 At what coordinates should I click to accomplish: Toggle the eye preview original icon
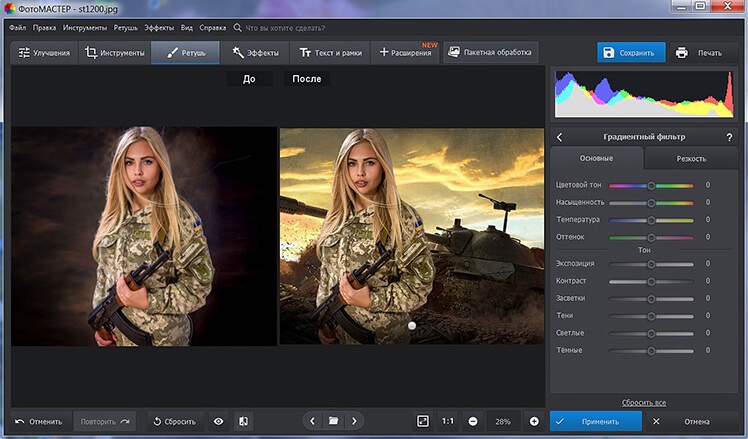(219, 421)
